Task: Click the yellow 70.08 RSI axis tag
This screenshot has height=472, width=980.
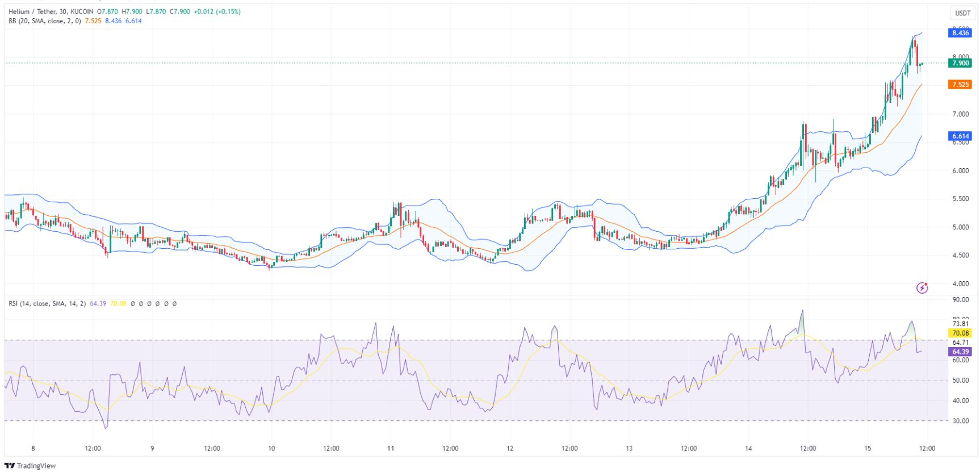Action: [x=960, y=333]
